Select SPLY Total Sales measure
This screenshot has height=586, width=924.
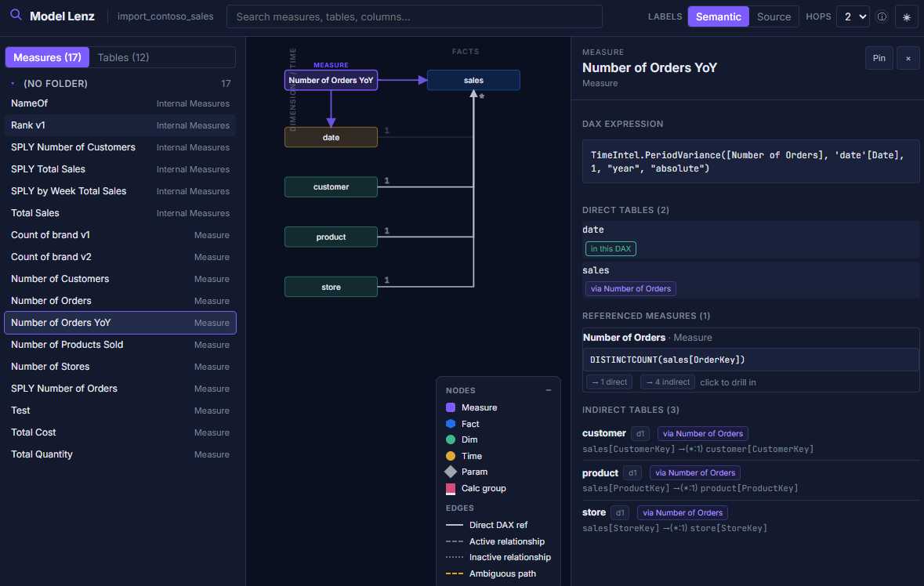pos(120,169)
